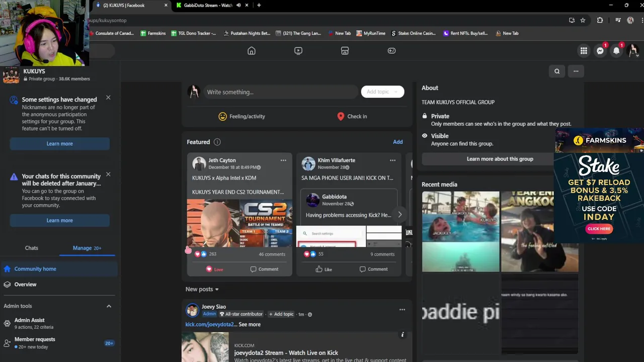Viewport: 644px width, 362px height.
Task: Search within the group magnifier icon
Action: click(x=557, y=71)
